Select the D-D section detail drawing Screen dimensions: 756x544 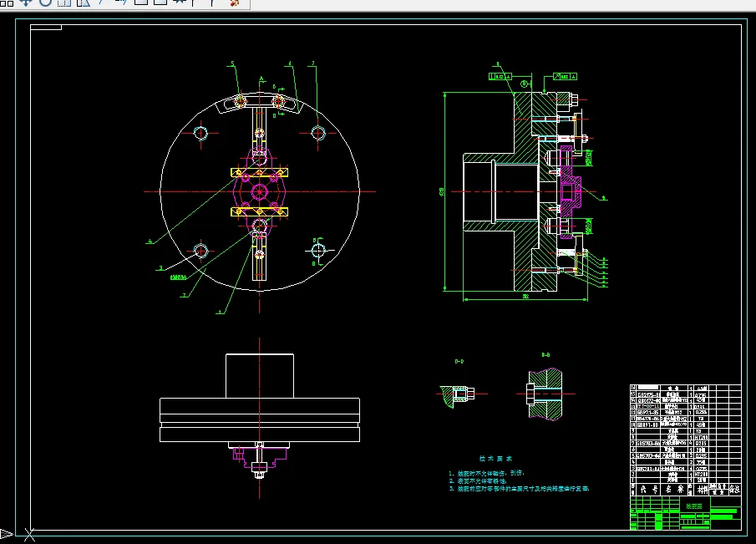[x=458, y=396]
